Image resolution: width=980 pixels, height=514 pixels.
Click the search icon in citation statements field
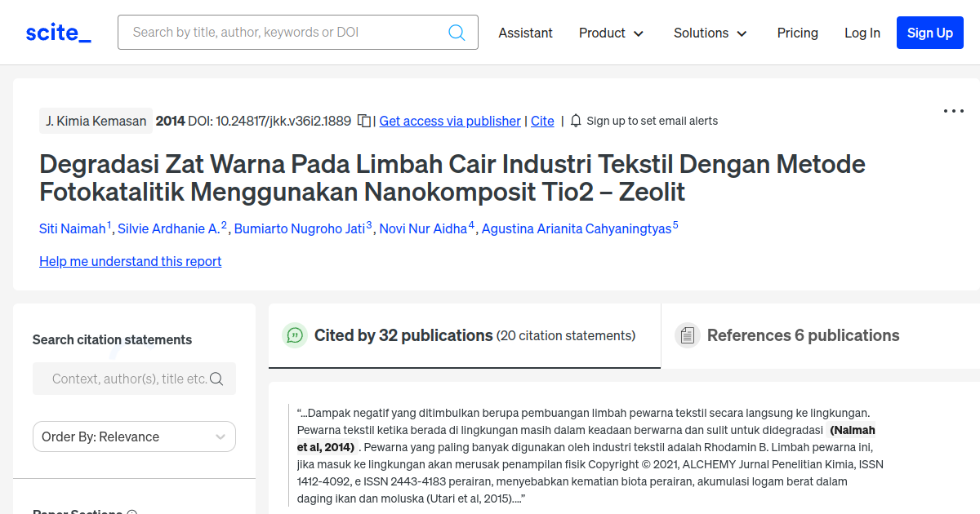[216, 379]
